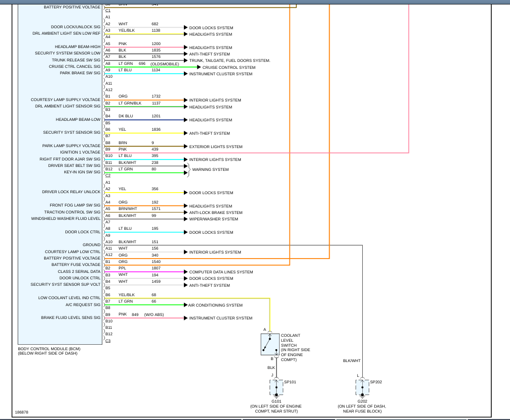The image size is (510, 420).
Task: Click the LOW COOLANT LEVEL IND CTRL pin label
Action: pos(69,298)
